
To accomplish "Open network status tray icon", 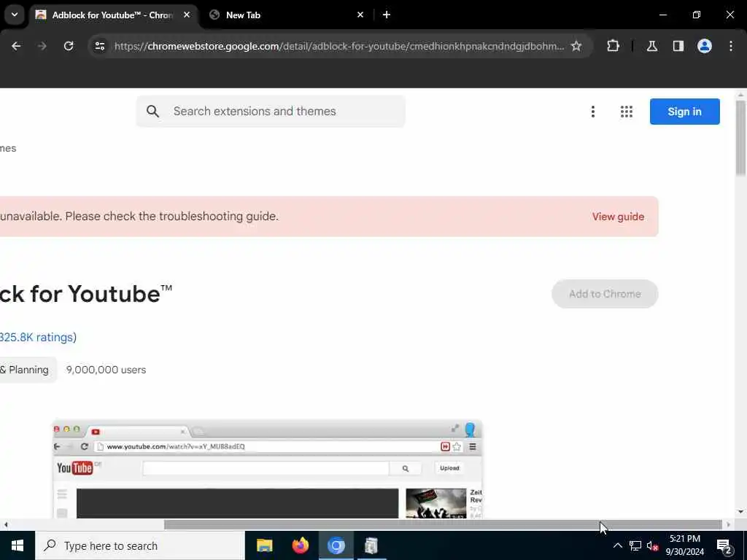I will (x=635, y=545).
